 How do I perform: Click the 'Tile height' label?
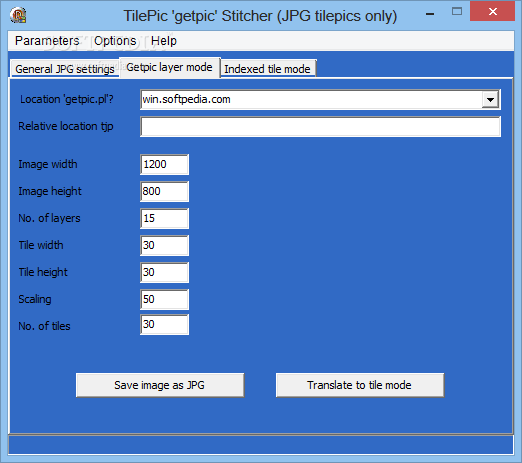pos(43,272)
